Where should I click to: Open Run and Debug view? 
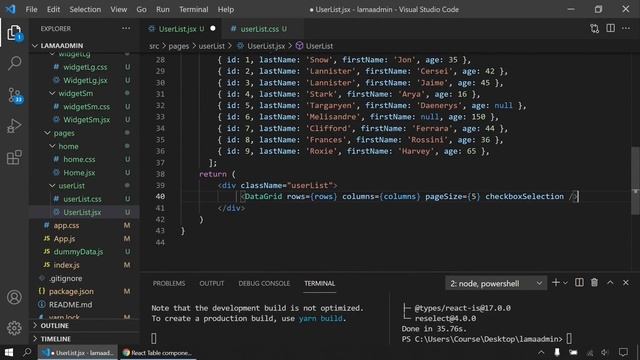tap(14, 126)
